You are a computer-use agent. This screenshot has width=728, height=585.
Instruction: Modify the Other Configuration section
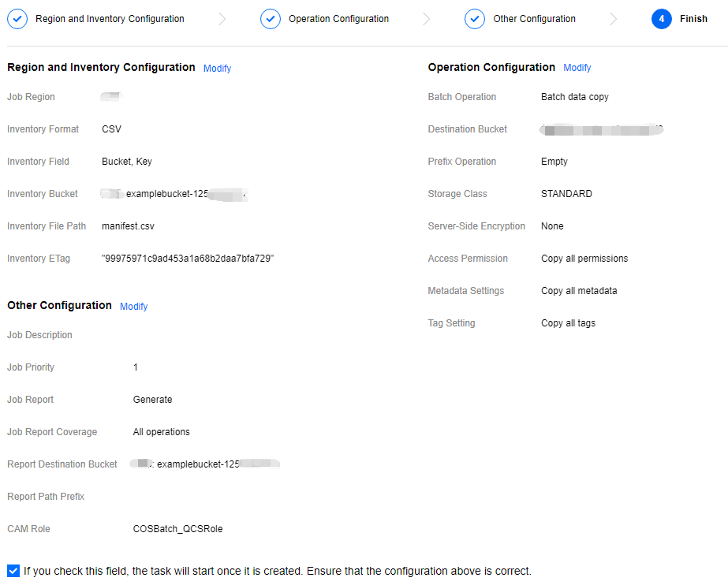click(x=133, y=307)
